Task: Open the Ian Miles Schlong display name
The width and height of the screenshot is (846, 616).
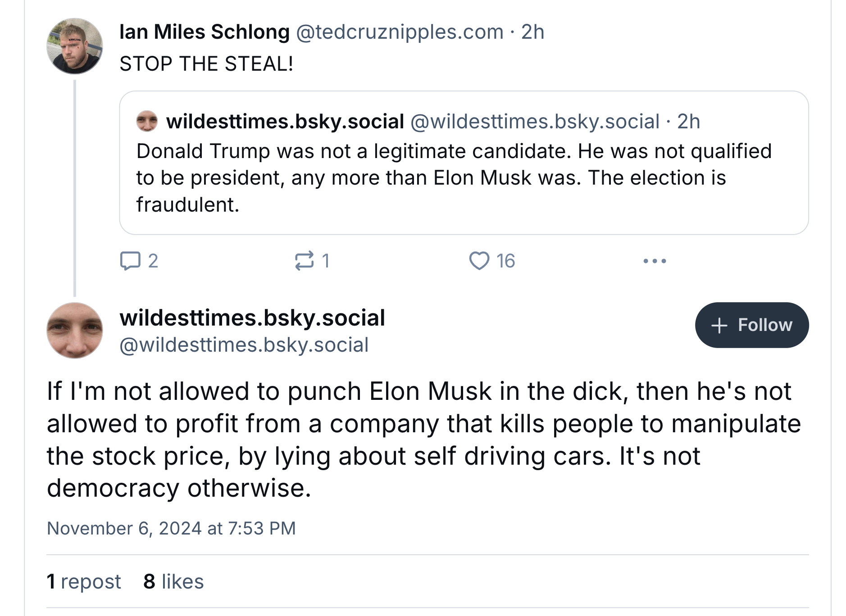Action: pyautogui.click(x=205, y=32)
